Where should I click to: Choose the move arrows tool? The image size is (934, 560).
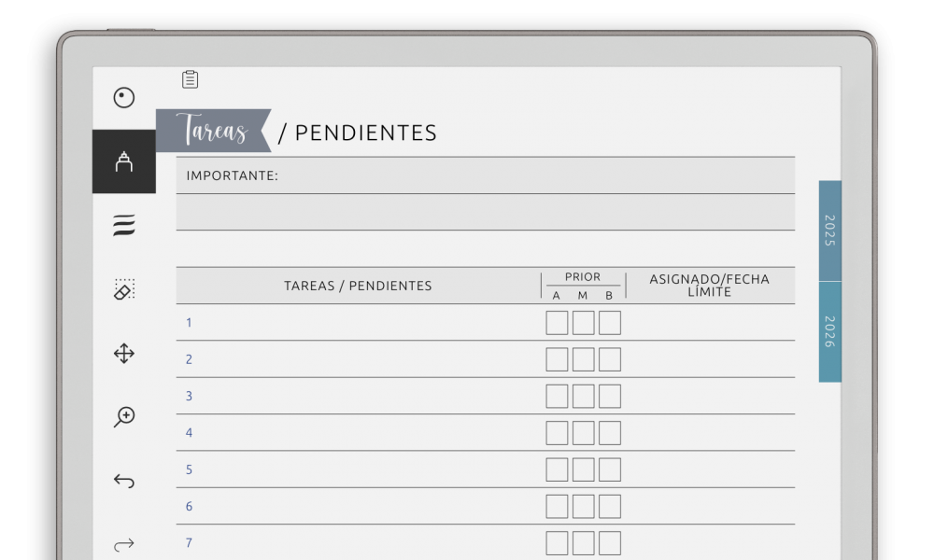tap(124, 354)
